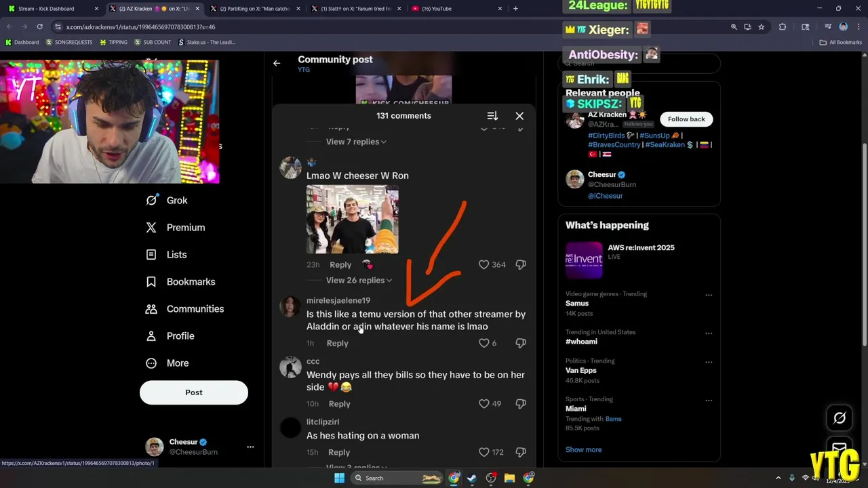Viewport: 868px width, 488px height.
Task: Open Windows Start menu
Action: pyautogui.click(x=339, y=478)
